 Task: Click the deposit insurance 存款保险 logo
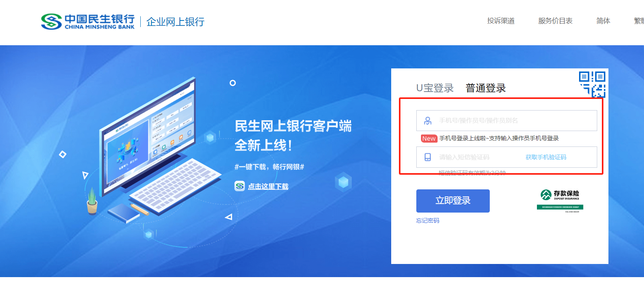pyautogui.click(x=560, y=201)
